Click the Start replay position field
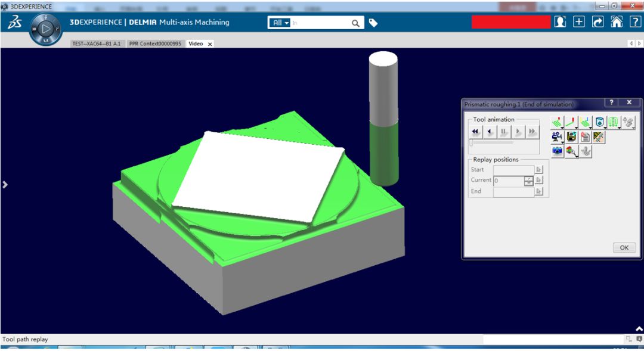The image size is (644, 351). tap(513, 170)
